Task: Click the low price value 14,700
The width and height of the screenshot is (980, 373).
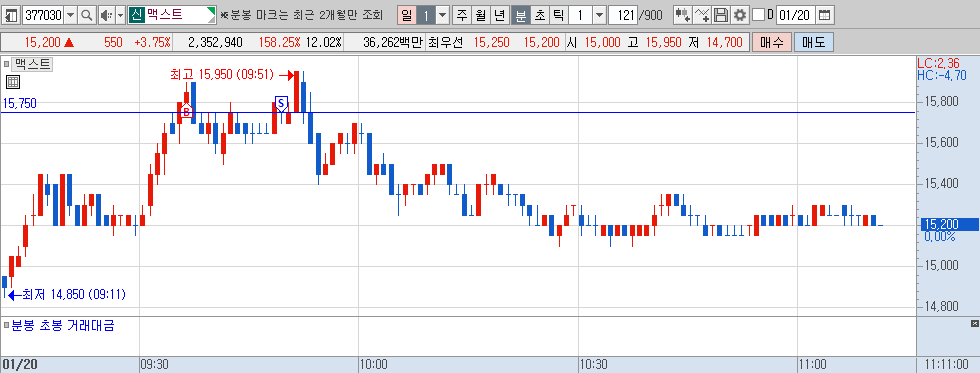Action: [x=724, y=43]
